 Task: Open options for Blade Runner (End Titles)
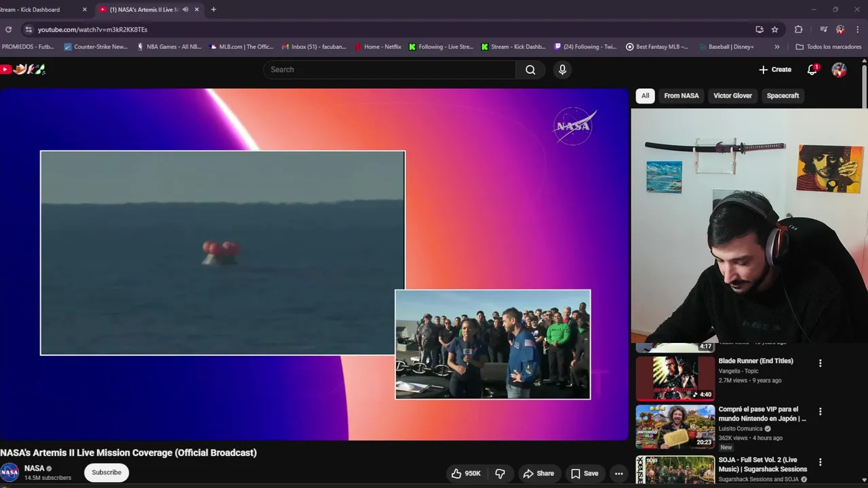820,363
